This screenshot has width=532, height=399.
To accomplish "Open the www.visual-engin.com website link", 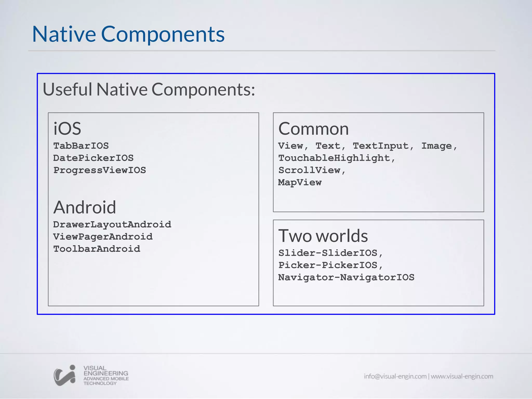I will 462,376.
